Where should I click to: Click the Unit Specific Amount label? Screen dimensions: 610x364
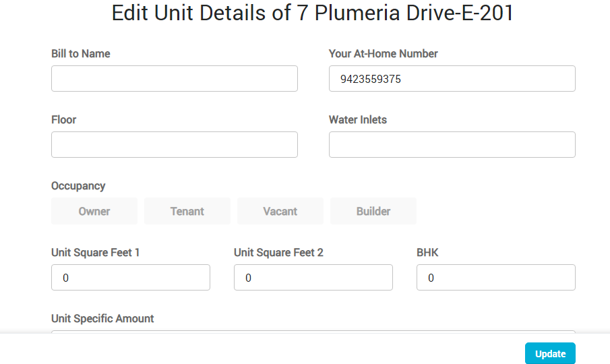click(102, 318)
